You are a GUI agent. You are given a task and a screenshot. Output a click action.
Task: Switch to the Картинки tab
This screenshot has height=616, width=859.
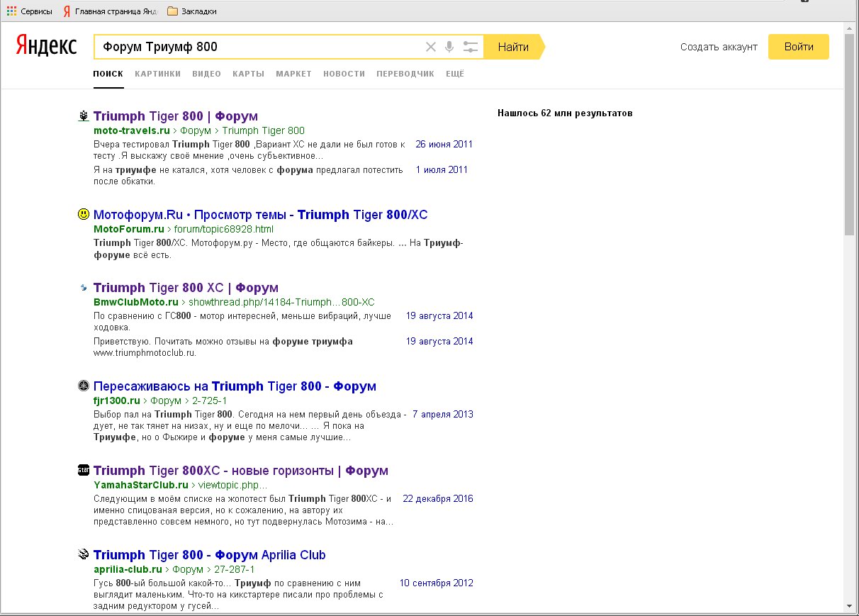(157, 74)
